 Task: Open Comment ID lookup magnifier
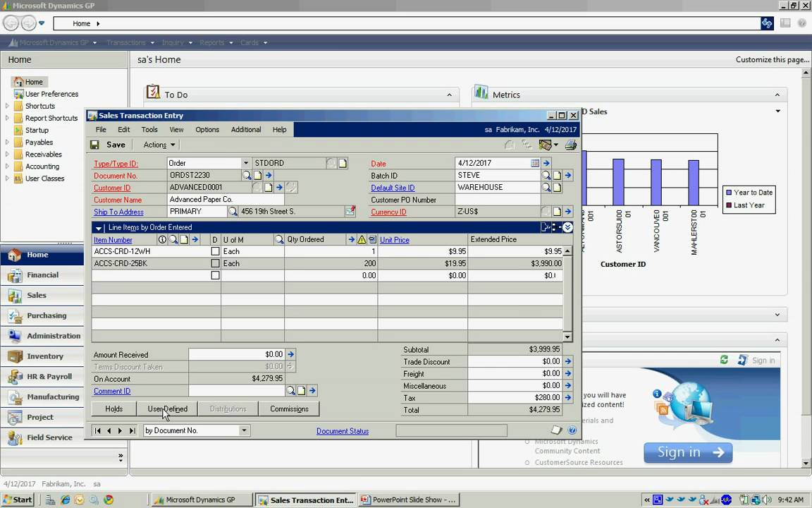(290, 391)
